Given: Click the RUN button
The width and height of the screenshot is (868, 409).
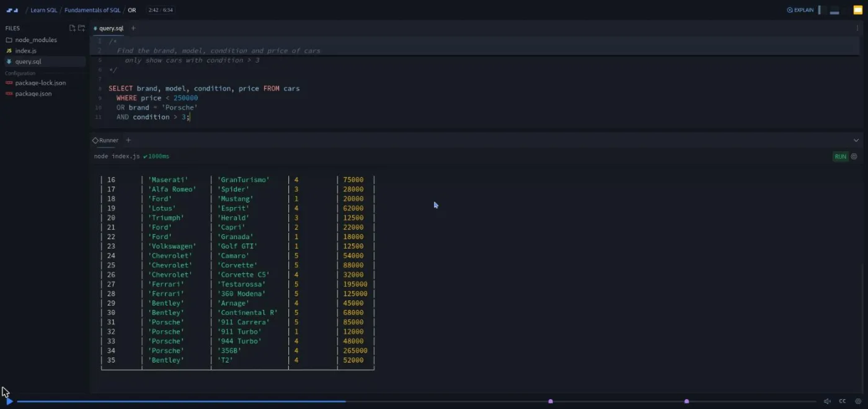Looking at the screenshot, I should coord(840,156).
